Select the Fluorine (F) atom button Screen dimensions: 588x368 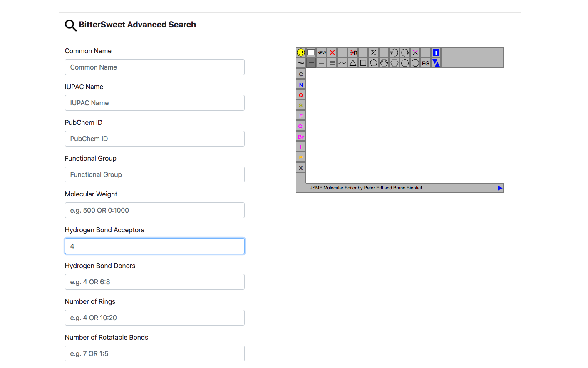(301, 116)
